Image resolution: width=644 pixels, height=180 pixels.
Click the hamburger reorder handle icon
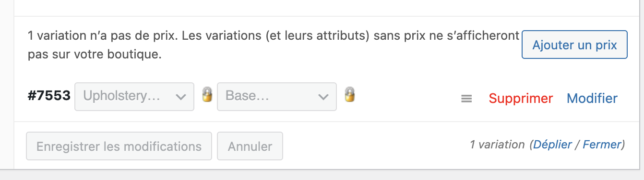click(x=466, y=99)
